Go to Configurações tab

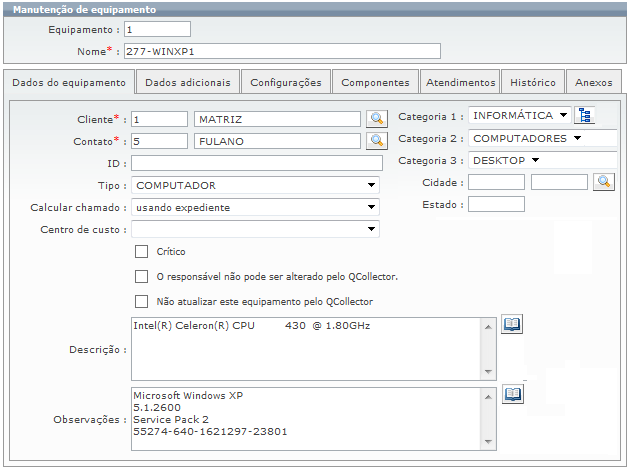286,82
